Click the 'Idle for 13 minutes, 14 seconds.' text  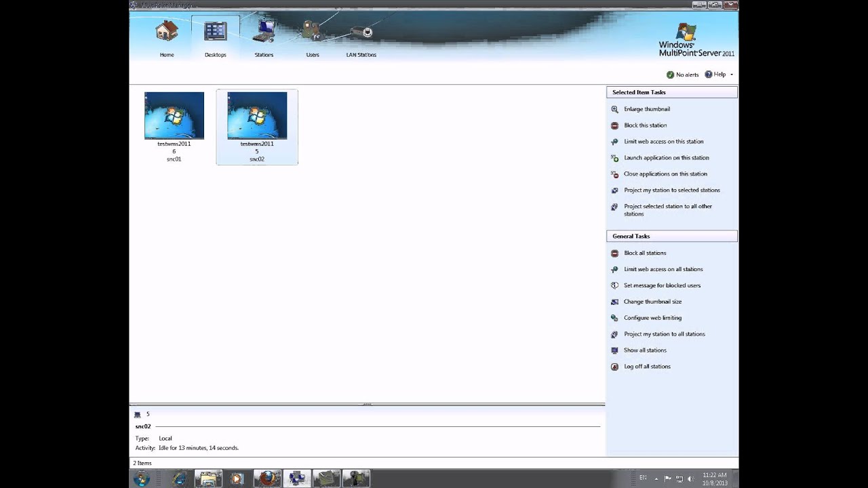tap(199, 448)
